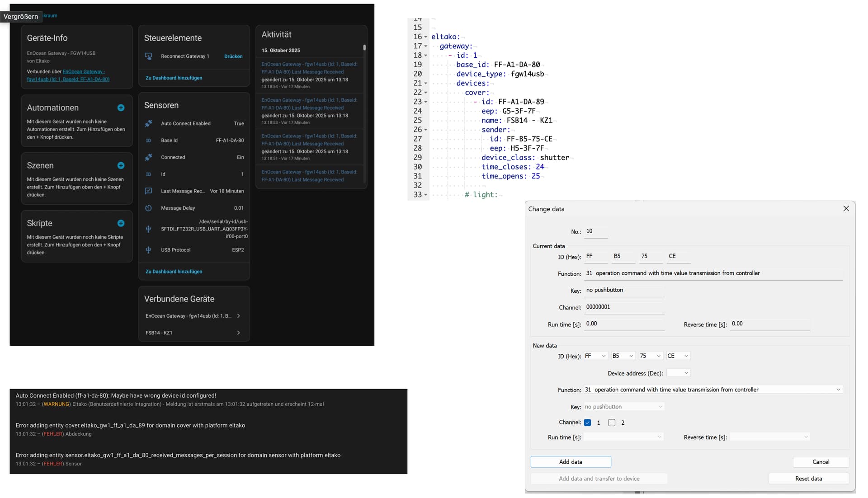Expand the FF ID hex dropdown

click(x=604, y=356)
